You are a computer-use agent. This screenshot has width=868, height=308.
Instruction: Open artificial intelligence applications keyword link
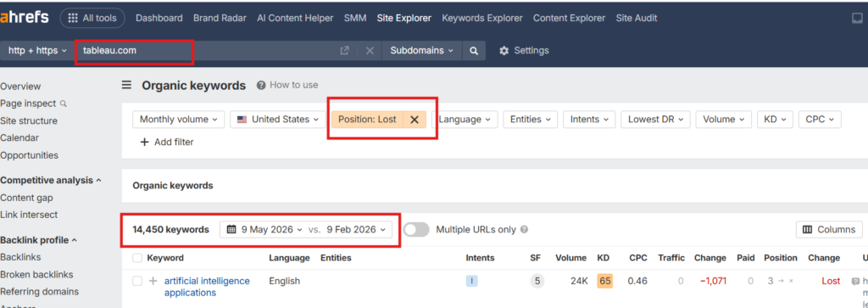click(x=207, y=287)
